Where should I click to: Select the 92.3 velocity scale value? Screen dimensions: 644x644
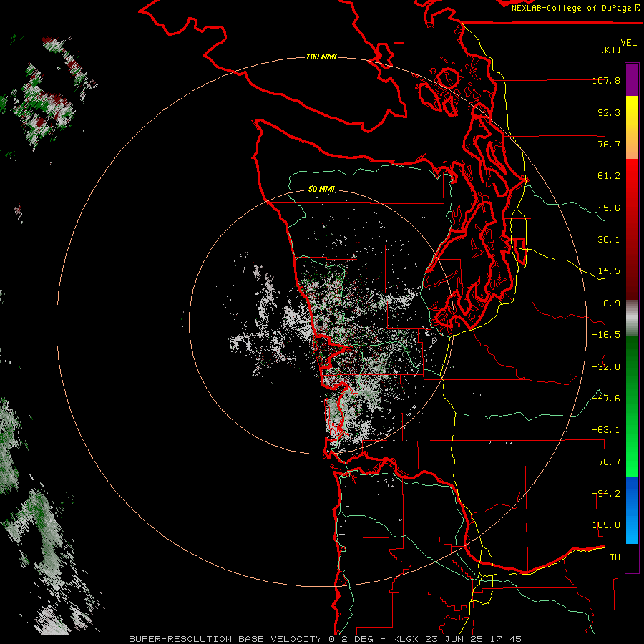click(609, 112)
